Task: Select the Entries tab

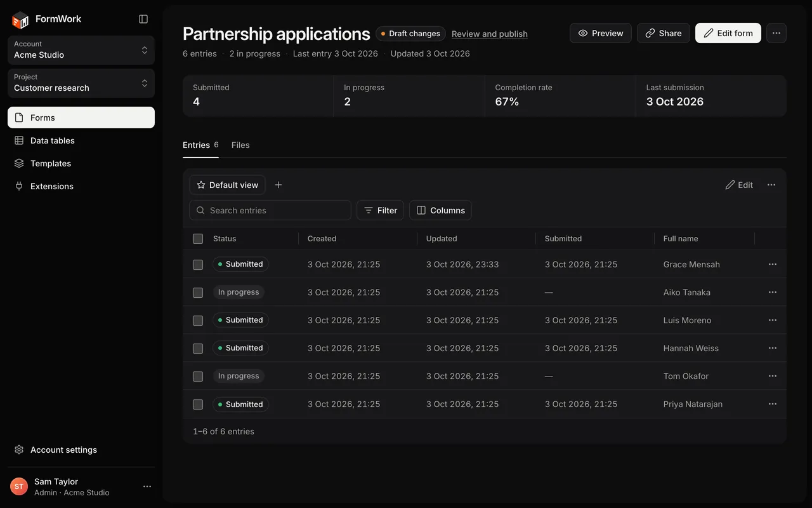Action: pos(200,145)
